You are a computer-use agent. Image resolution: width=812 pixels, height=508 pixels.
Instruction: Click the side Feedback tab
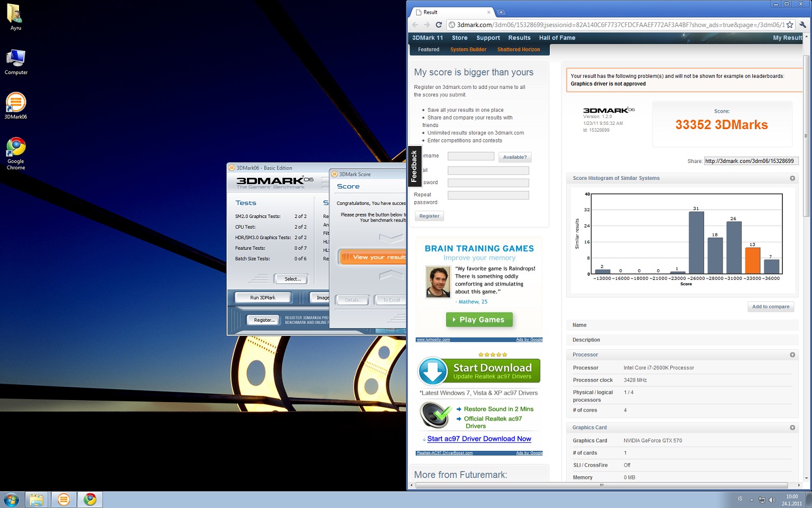[414, 166]
